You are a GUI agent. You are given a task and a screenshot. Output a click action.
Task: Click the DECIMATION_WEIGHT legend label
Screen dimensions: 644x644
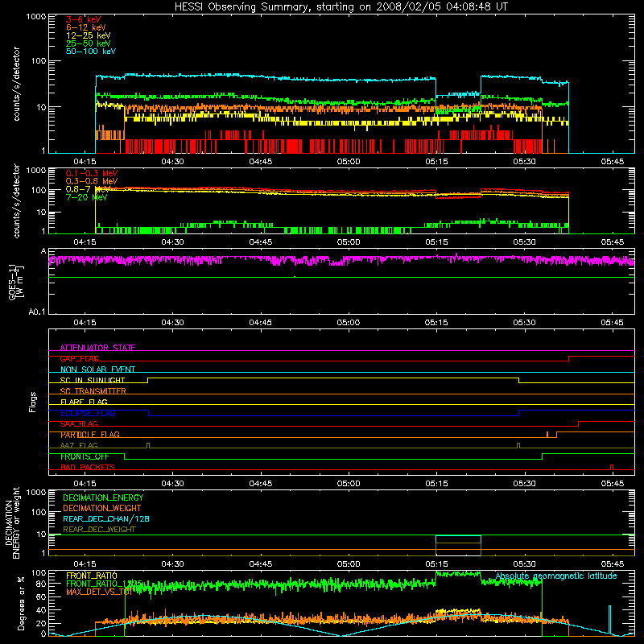coord(102,508)
